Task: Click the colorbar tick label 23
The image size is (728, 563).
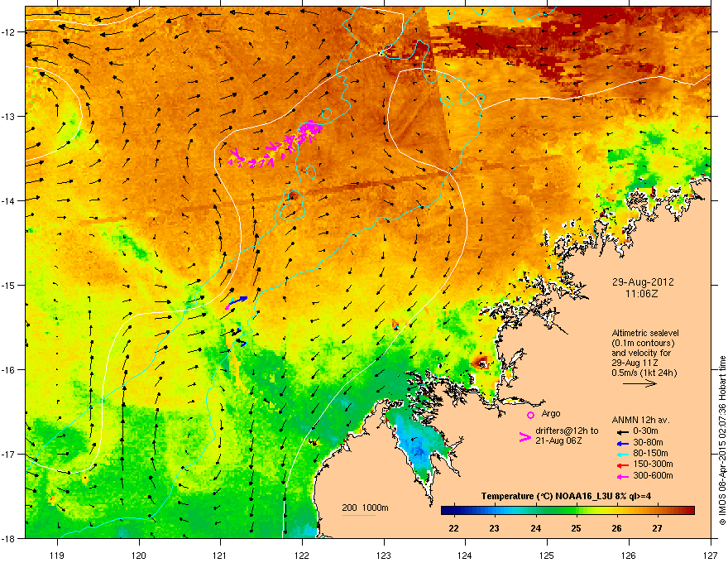Action: pyautogui.click(x=494, y=528)
